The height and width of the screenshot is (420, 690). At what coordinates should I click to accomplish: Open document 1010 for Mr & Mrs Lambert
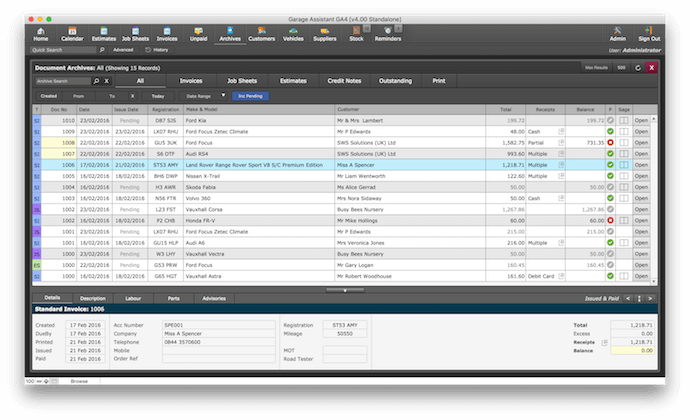coord(641,120)
